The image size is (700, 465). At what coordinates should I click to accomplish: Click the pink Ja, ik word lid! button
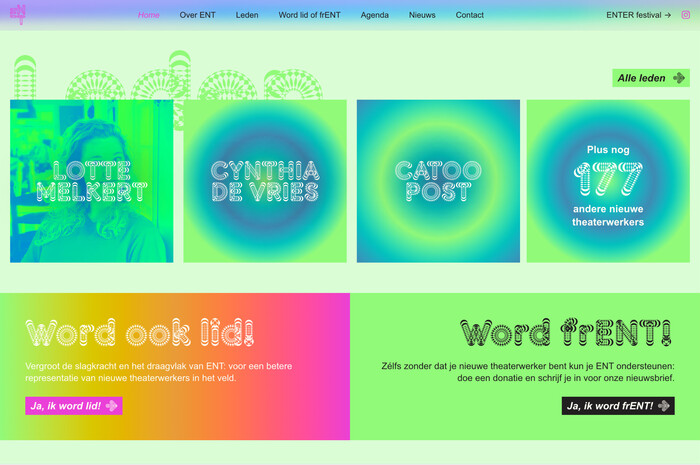tap(74, 406)
